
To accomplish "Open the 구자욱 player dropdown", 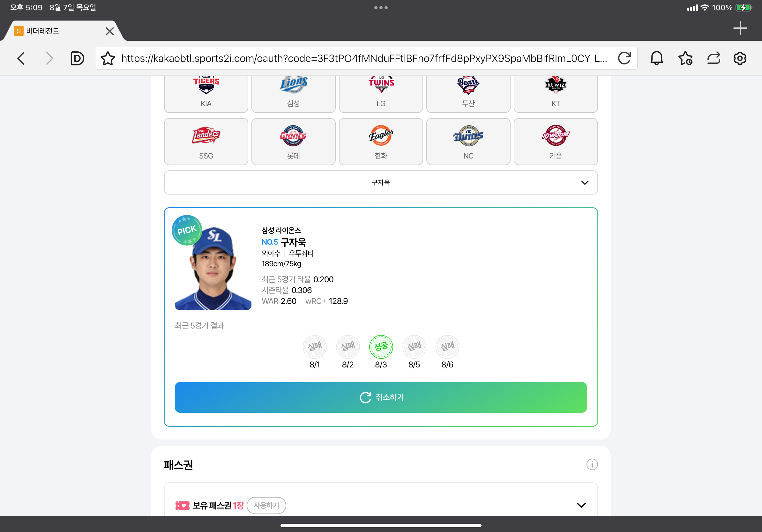I will (x=381, y=182).
